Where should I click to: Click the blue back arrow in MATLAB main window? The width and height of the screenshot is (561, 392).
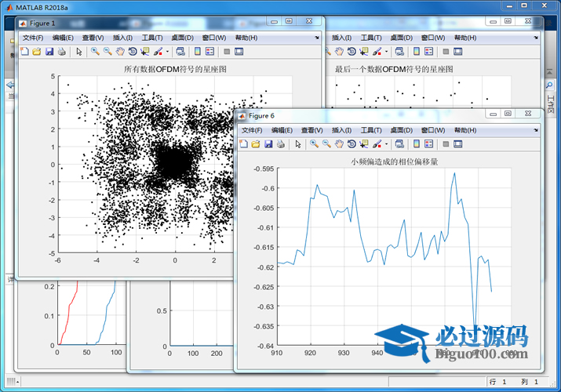pos(10,85)
